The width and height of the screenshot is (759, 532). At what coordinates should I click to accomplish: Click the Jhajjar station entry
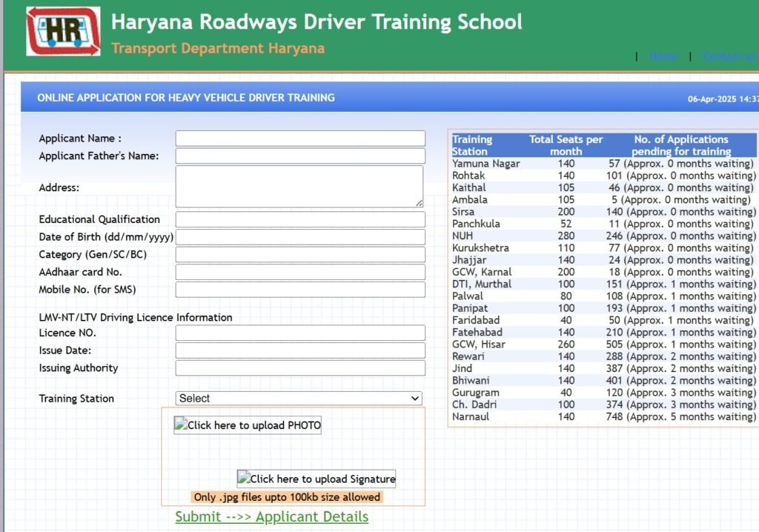pos(469,260)
